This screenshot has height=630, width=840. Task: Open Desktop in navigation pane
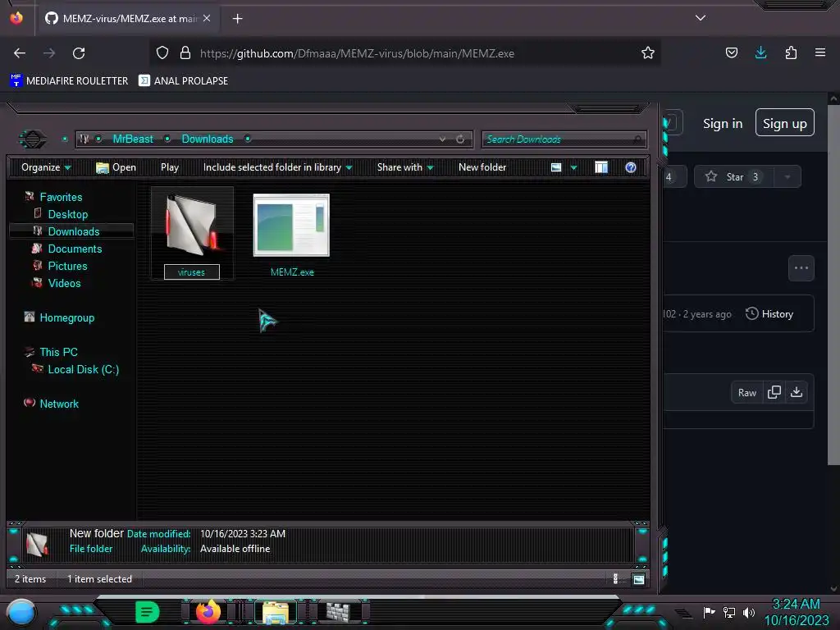pos(68,214)
